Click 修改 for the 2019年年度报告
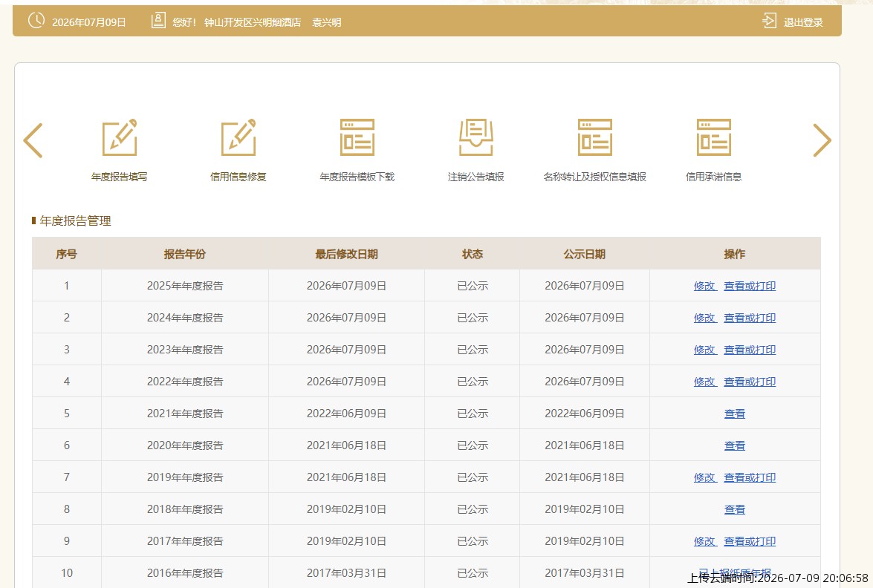Image resolution: width=873 pixels, height=588 pixels. coord(705,477)
